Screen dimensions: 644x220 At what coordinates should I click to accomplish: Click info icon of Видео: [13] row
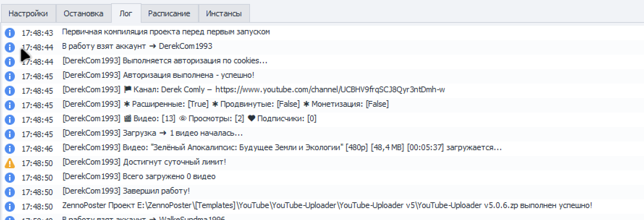coord(10,120)
